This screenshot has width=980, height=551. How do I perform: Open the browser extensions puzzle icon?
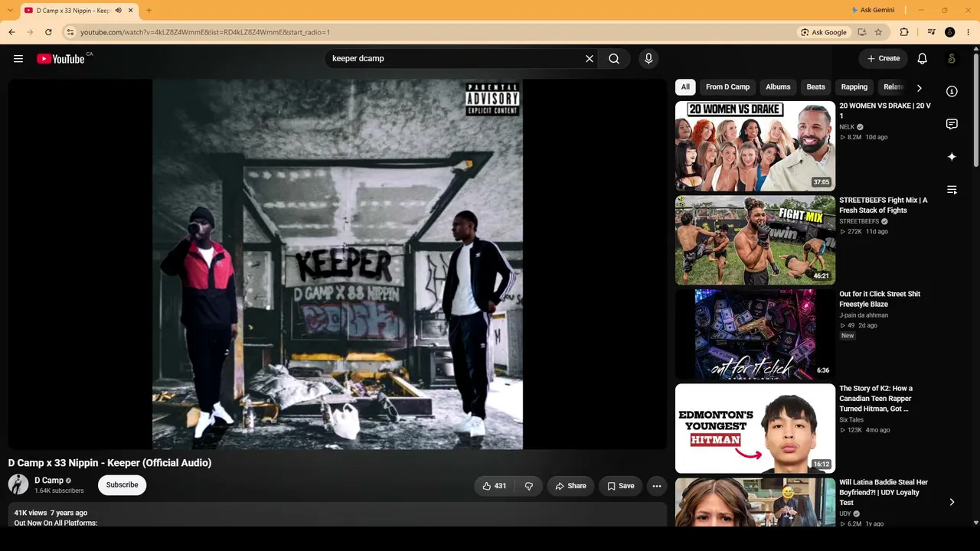pos(904,32)
